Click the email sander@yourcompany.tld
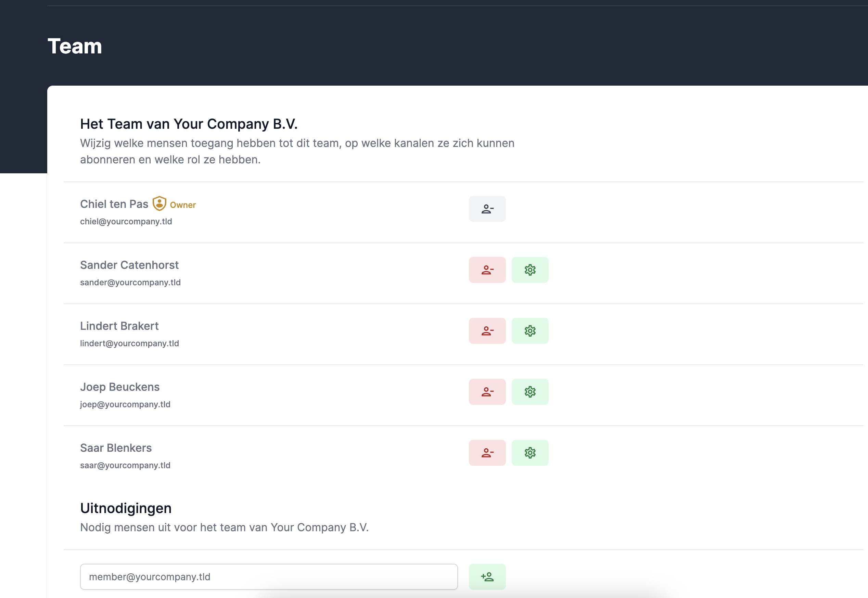 pos(130,282)
